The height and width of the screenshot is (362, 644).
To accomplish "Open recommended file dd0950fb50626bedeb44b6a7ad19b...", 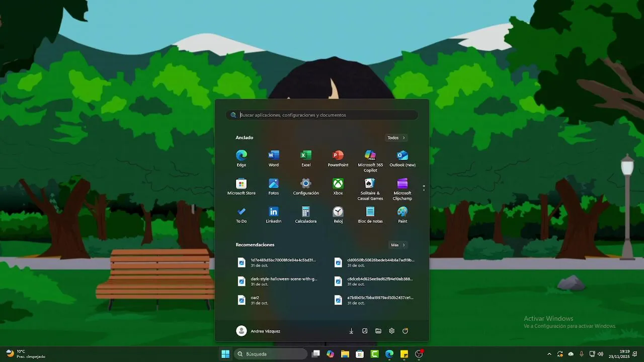I will coord(374,262).
